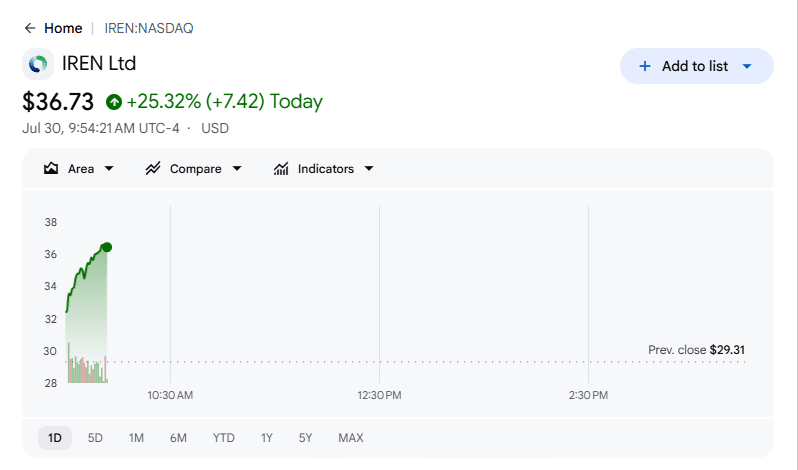The image size is (798, 470).
Task: Click the Area chart type icon
Action: tap(51, 168)
